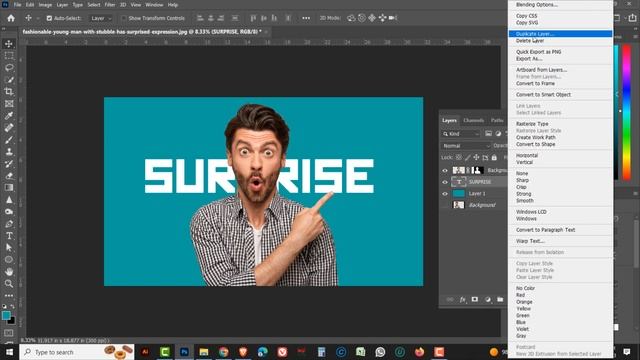The height and width of the screenshot is (360, 640).
Task: Select Layer 1 teal thumbnail
Action: point(459,193)
